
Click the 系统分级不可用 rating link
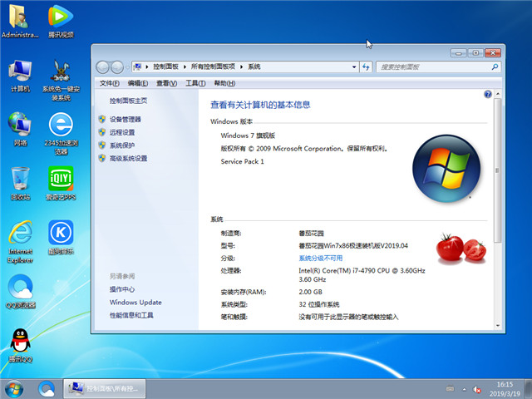click(x=328, y=259)
